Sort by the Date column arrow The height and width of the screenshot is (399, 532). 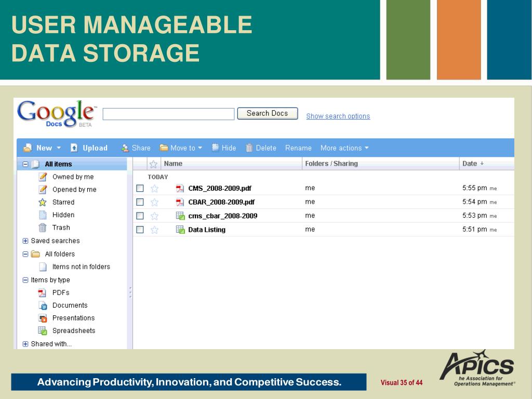click(x=482, y=164)
